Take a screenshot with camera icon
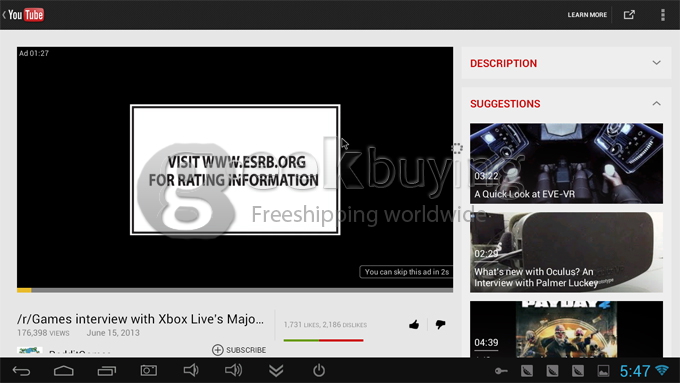680x383 pixels. click(x=149, y=370)
